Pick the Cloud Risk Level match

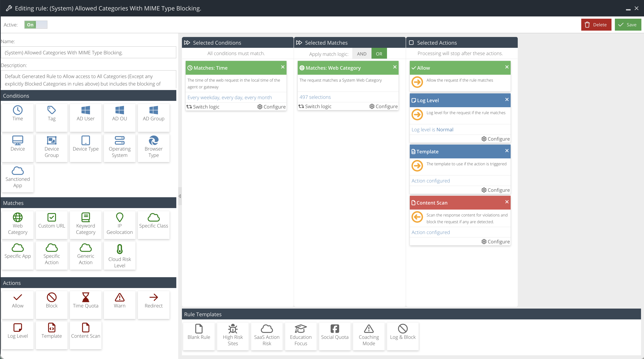(x=120, y=256)
